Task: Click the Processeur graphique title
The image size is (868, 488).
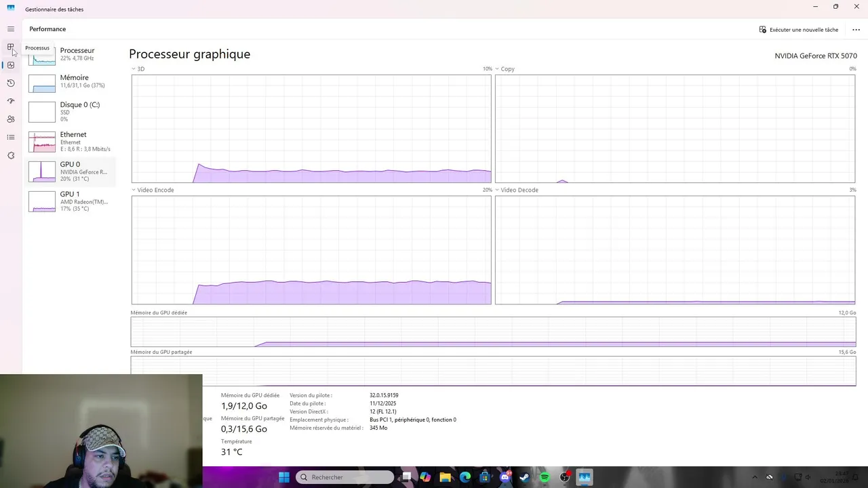Action: point(189,54)
